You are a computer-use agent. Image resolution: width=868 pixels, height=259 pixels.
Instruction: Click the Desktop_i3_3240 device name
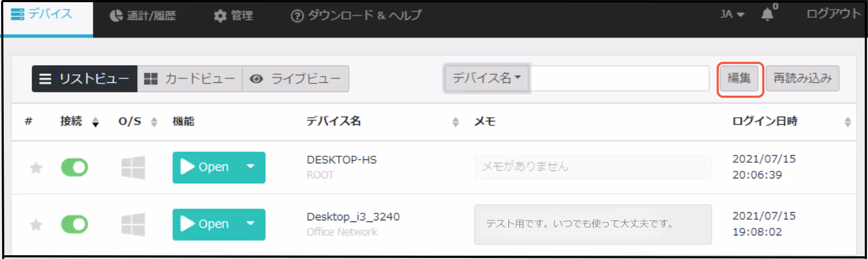click(x=353, y=217)
